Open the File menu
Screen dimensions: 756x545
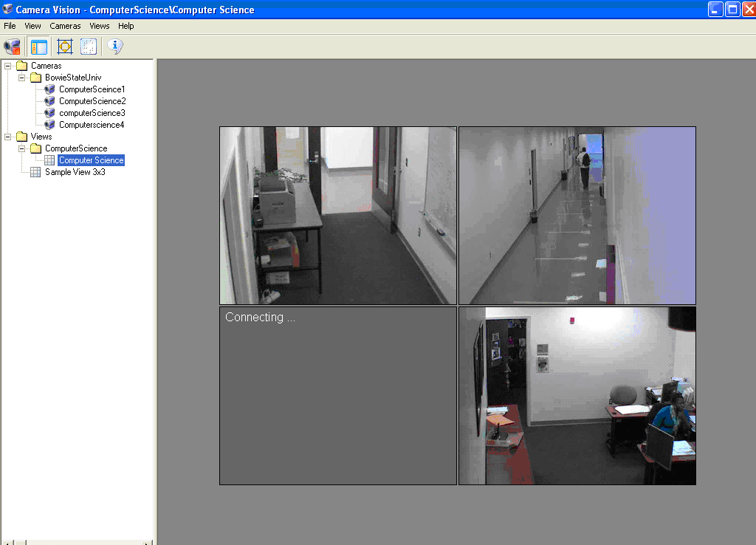(x=10, y=26)
